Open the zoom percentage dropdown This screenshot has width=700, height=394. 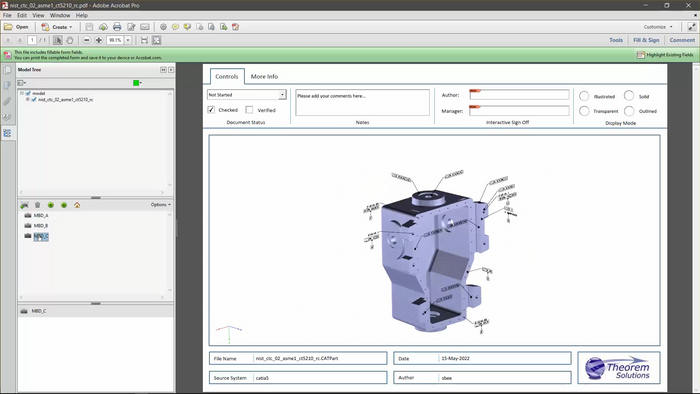128,40
